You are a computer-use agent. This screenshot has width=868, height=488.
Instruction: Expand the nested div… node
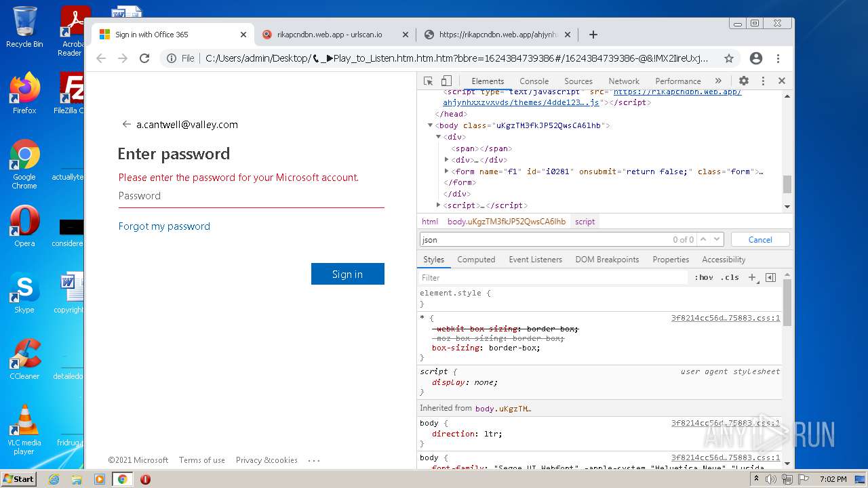coord(446,160)
